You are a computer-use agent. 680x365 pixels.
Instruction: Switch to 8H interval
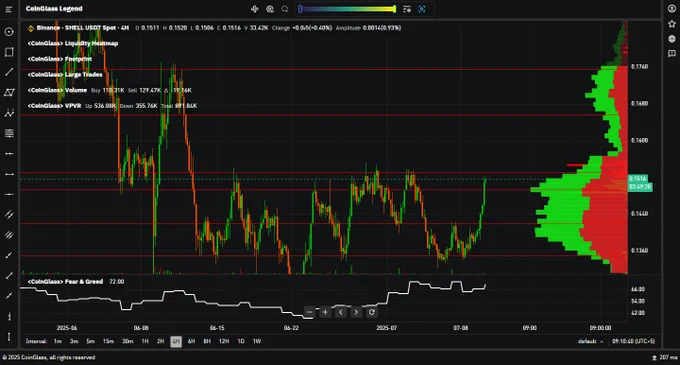pyautogui.click(x=207, y=342)
